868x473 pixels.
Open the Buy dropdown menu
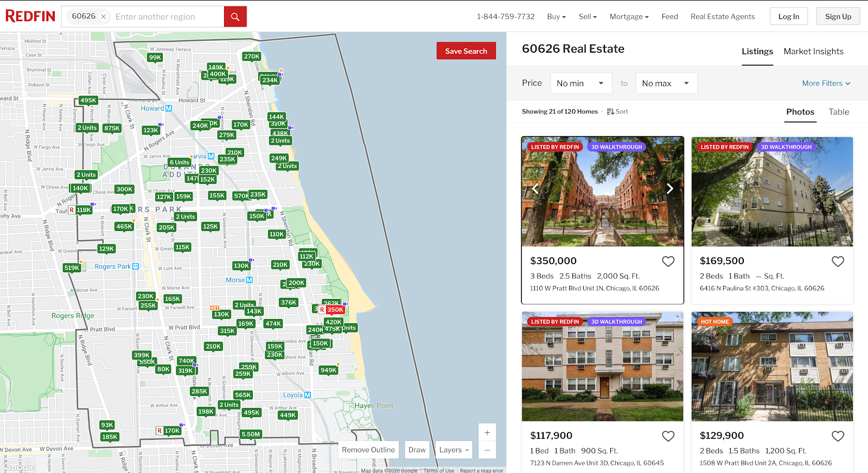[x=556, y=17]
